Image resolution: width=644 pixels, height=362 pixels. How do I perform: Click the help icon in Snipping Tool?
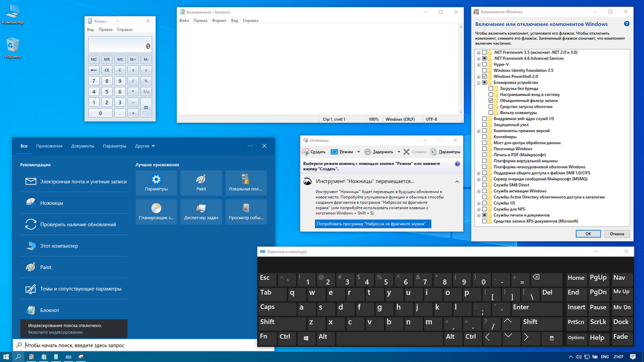tap(457, 164)
